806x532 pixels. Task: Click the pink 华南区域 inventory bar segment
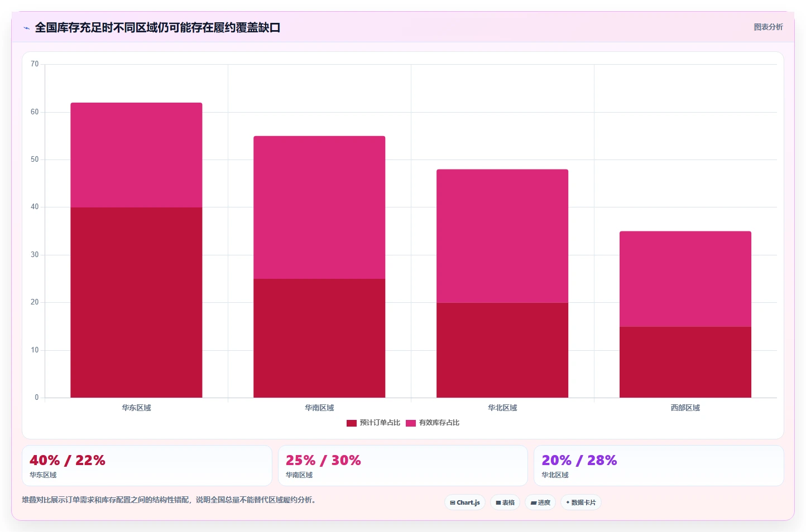(319, 207)
